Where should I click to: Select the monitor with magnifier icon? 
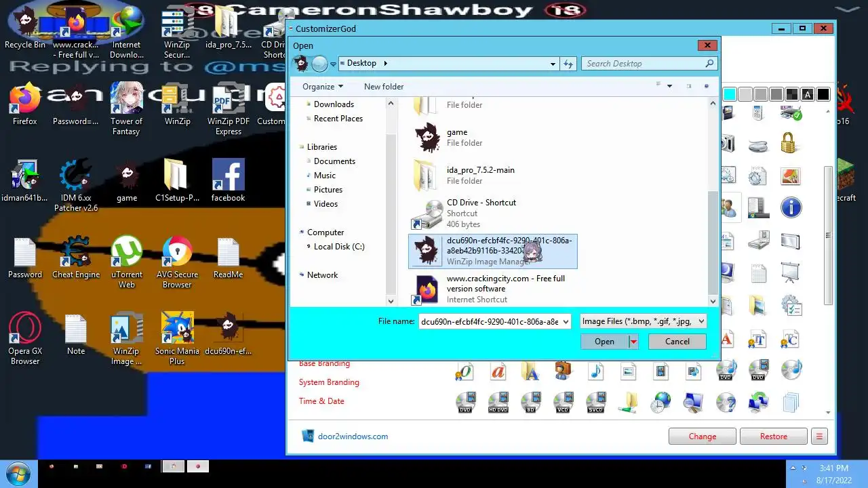coord(693,403)
